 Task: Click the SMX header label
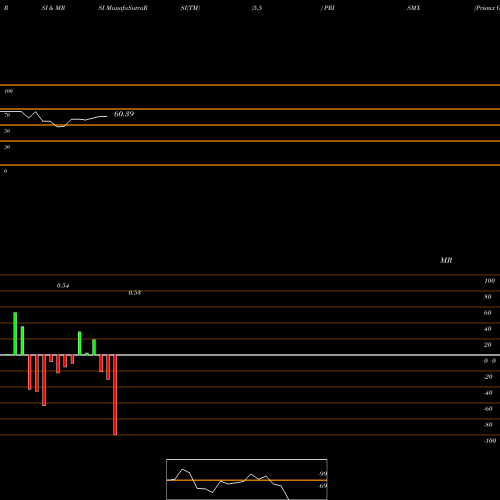pyautogui.click(x=414, y=8)
